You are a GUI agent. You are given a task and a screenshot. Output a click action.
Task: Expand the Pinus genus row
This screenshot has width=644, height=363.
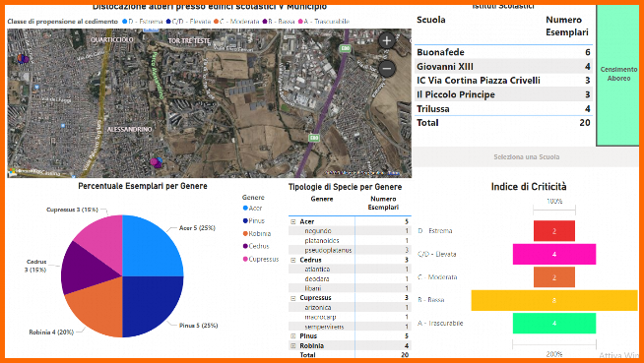pyautogui.click(x=293, y=336)
